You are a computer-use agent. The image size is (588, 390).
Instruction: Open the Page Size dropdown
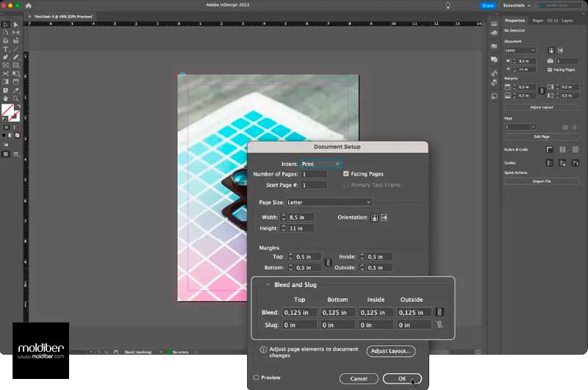point(328,202)
